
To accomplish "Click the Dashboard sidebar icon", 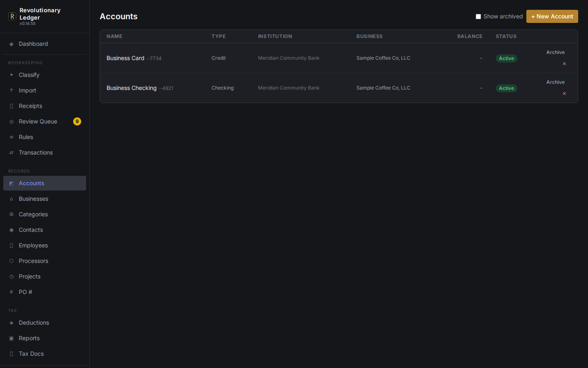I will pyautogui.click(x=11, y=44).
